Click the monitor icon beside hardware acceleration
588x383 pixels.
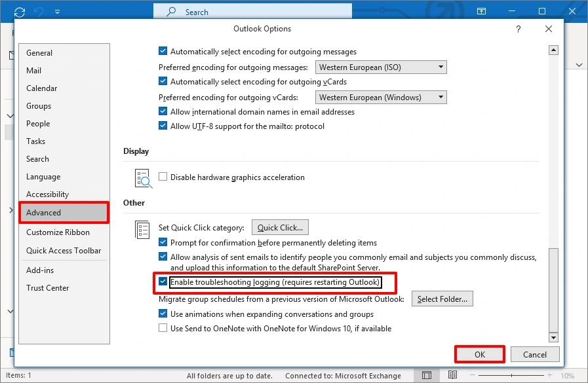pyautogui.click(x=142, y=177)
